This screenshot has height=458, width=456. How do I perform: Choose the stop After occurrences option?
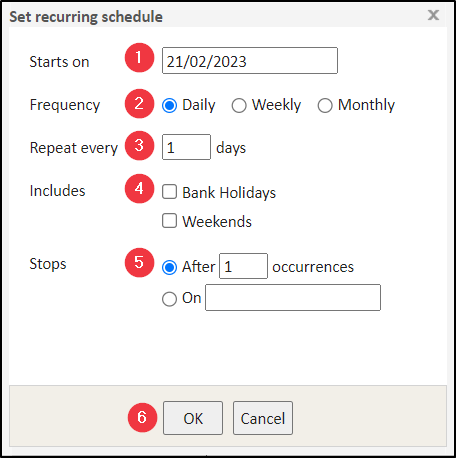tap(169, 267)
